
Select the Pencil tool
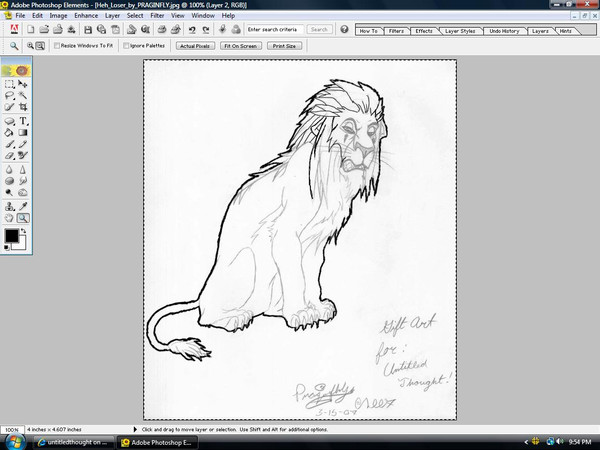pos(23,144)
